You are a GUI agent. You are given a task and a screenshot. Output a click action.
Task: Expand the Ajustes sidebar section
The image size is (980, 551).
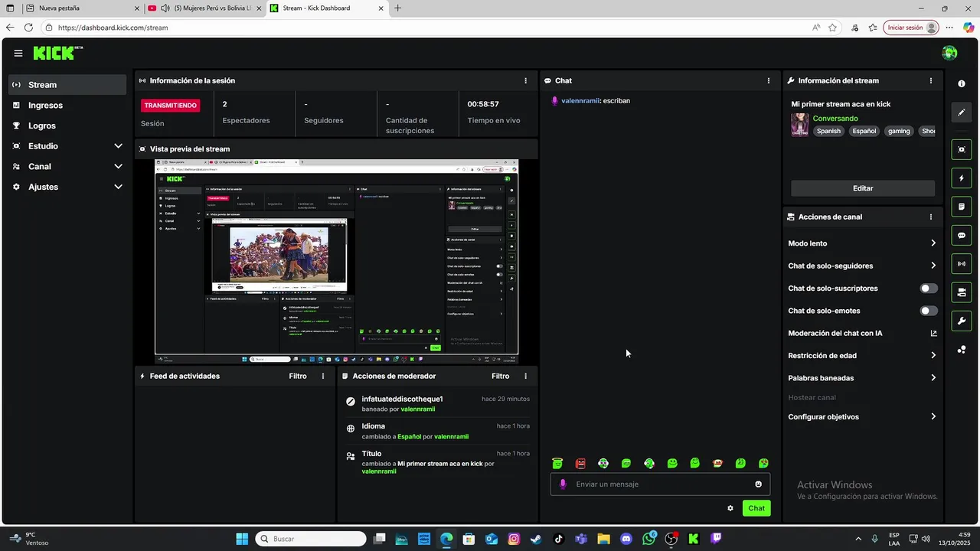(x=118, y=187)
